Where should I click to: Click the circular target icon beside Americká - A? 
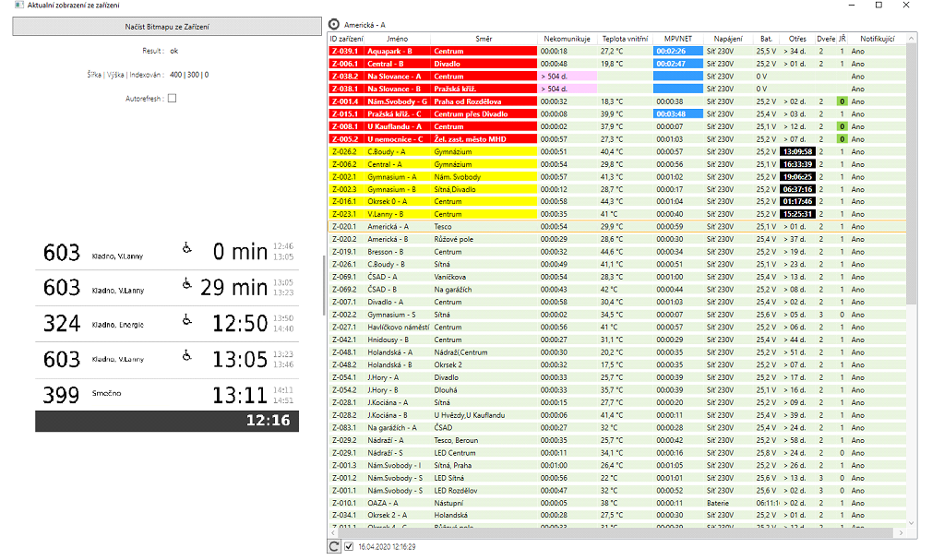pyautogui.click(x=334, y=24)
